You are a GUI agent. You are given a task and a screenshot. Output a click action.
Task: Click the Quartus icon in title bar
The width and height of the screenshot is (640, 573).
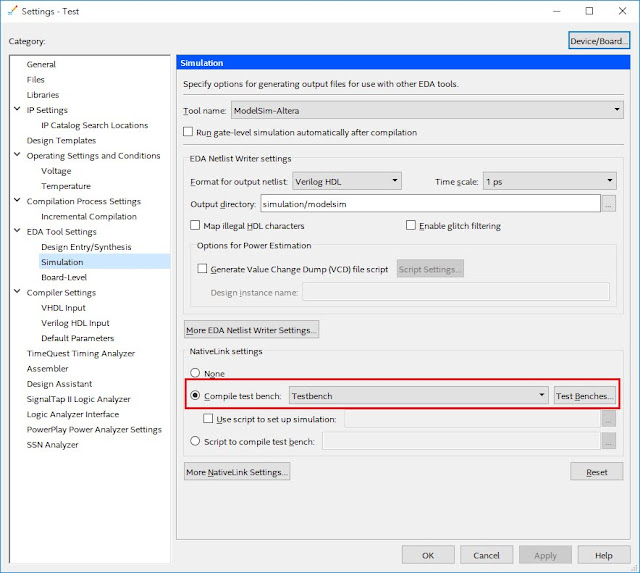click(13, 11)
